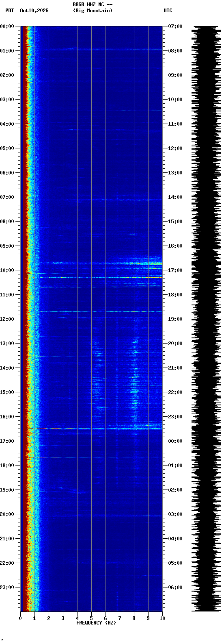This screenshot has width=224, height=644.
Task: Click the UTC '23:00' time label on the right axis
Action: coord(175,417)
